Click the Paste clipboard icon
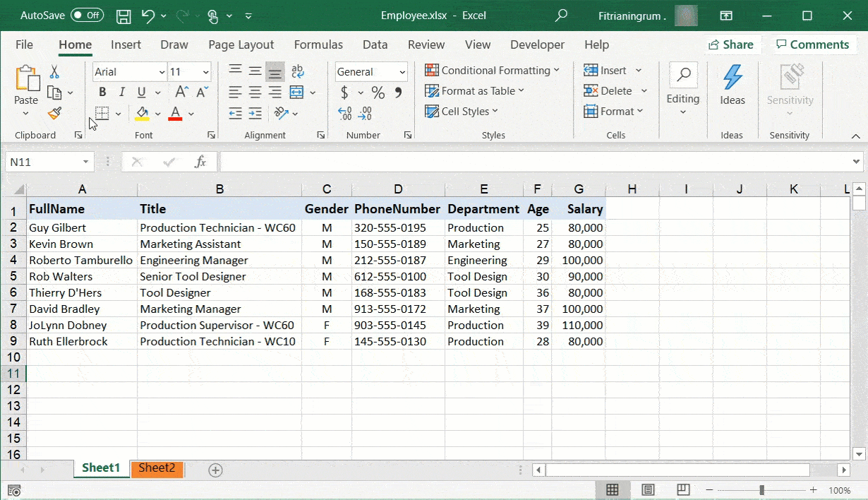This screenshot has width=868, height=500. tap(27, 78)
